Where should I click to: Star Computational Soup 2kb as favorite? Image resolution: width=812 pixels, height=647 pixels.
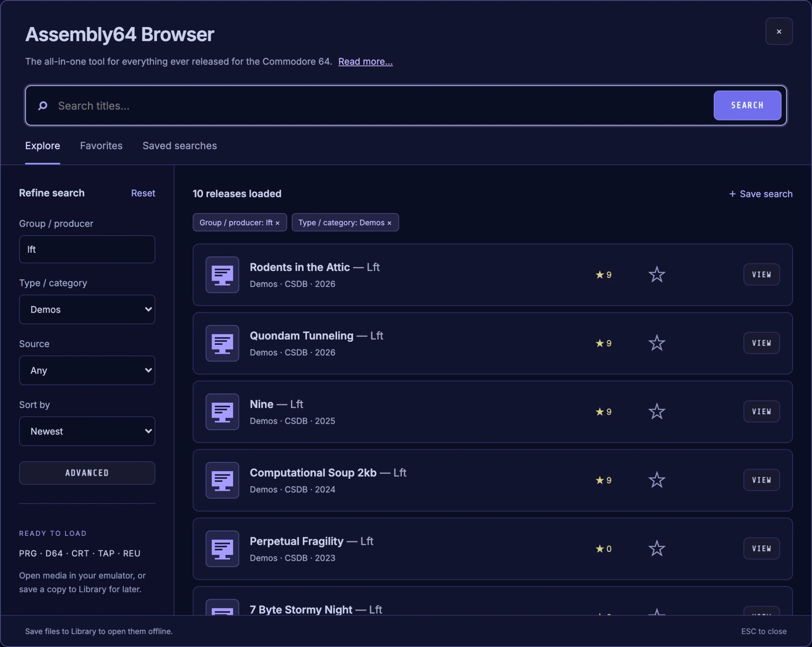tap(656, 480)
